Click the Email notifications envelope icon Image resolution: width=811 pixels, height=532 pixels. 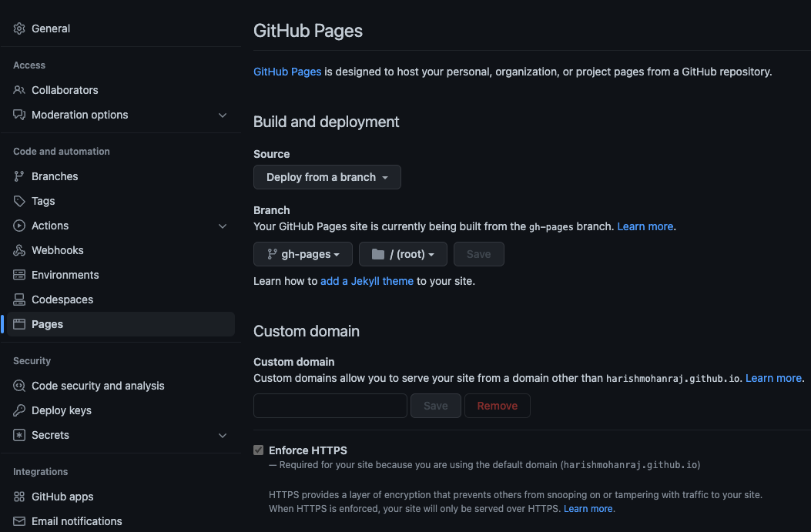(18, 520)
